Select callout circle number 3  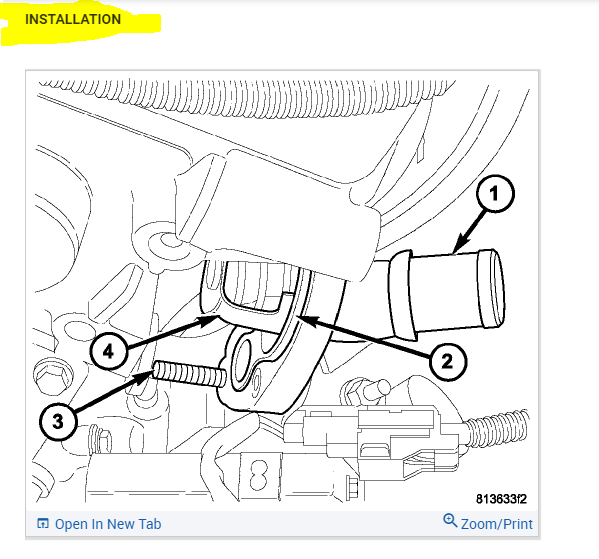58,421
